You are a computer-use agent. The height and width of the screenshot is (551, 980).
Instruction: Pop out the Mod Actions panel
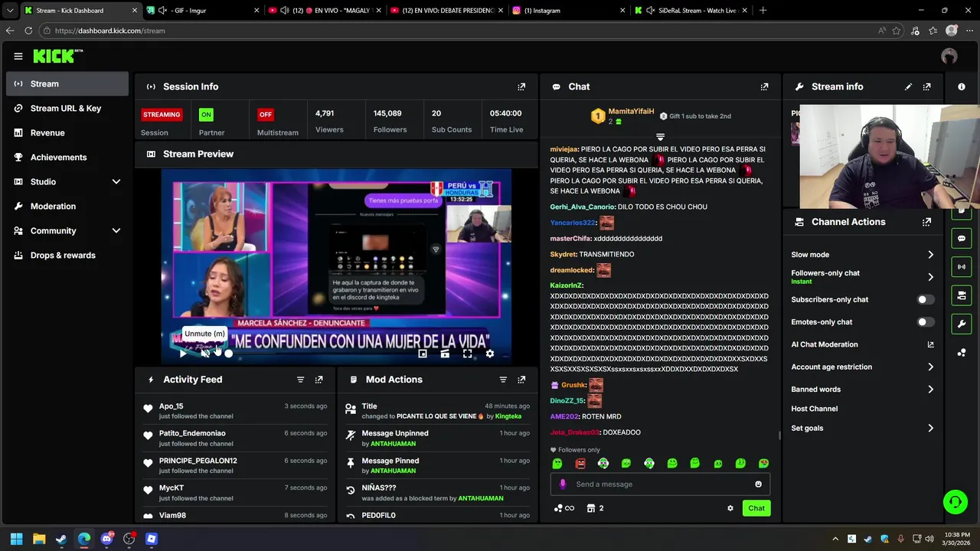click(521, 380)
